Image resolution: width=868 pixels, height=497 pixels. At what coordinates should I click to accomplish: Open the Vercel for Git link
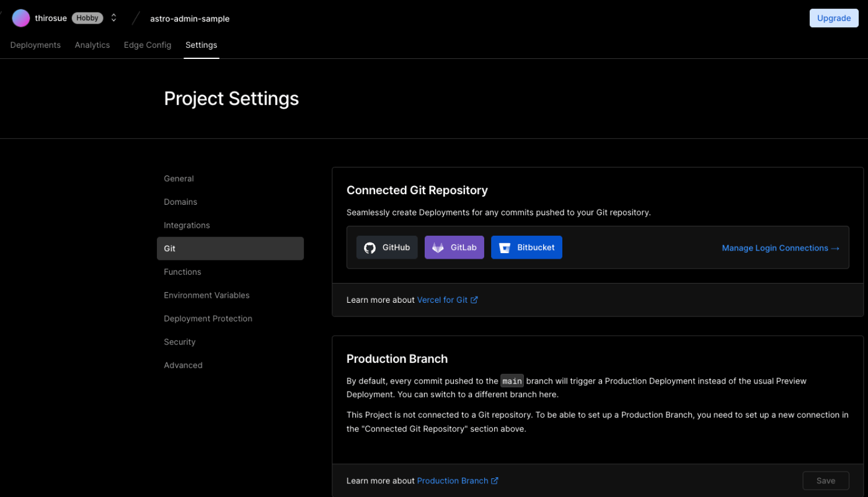442,300
